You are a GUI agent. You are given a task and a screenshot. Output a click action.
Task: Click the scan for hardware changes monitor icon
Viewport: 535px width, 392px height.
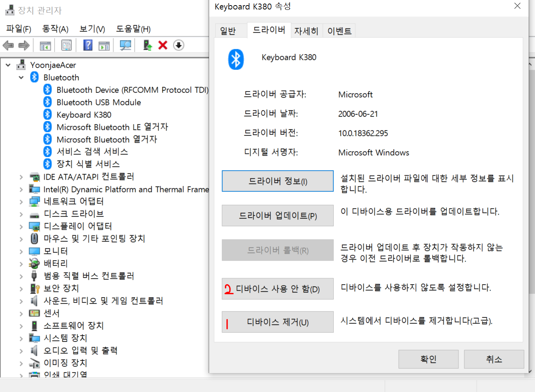pos(125,45)
